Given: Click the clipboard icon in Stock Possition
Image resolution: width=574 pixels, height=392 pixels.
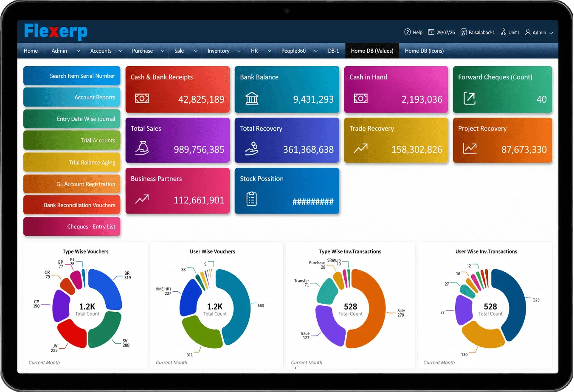Looking at the screenshot, I should pos(252,199).
